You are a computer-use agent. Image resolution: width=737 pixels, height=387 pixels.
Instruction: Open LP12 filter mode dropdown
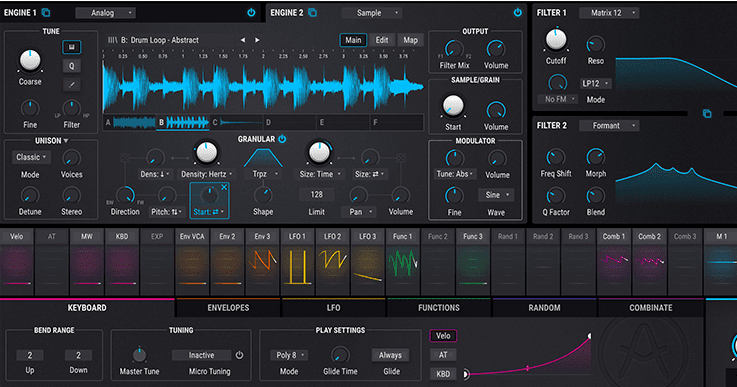click(x=596, y=83)
